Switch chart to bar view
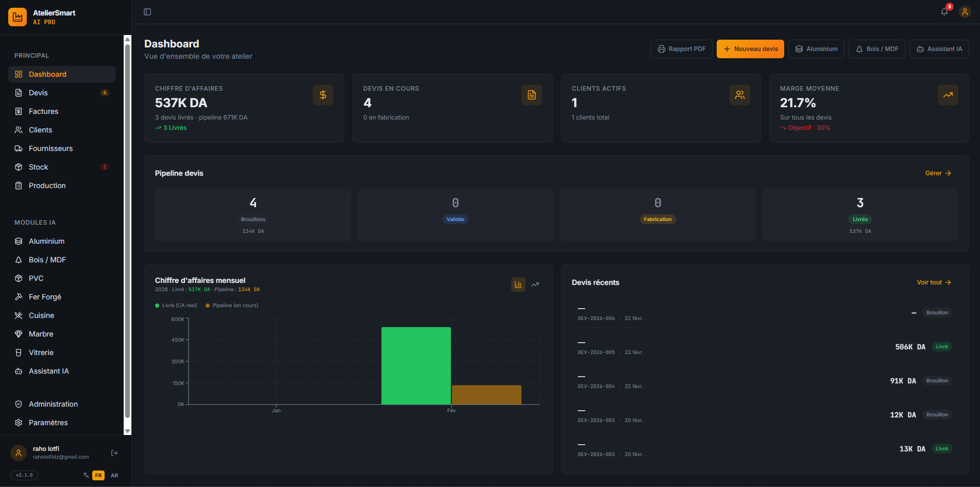980x487 pixels. click(518, 284)
